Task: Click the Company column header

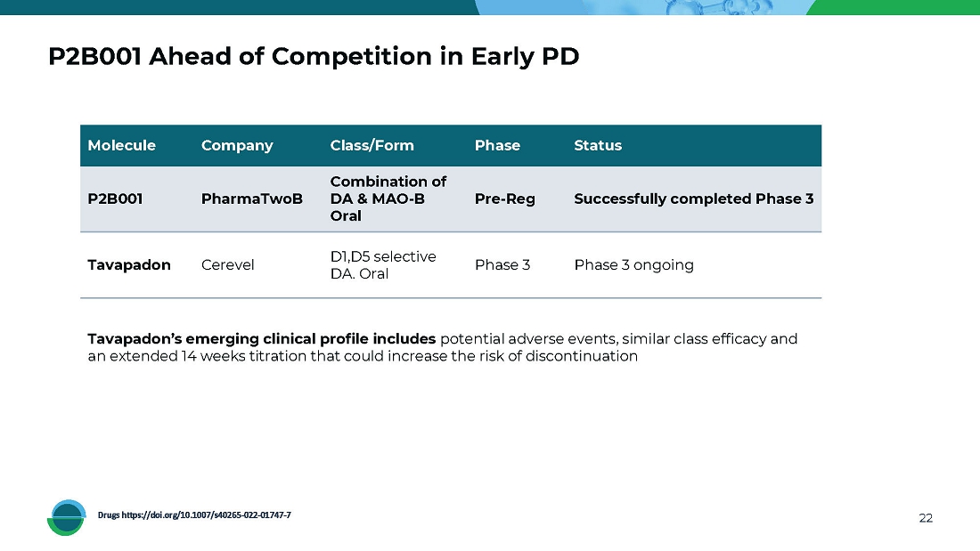Action: (237, 145)
